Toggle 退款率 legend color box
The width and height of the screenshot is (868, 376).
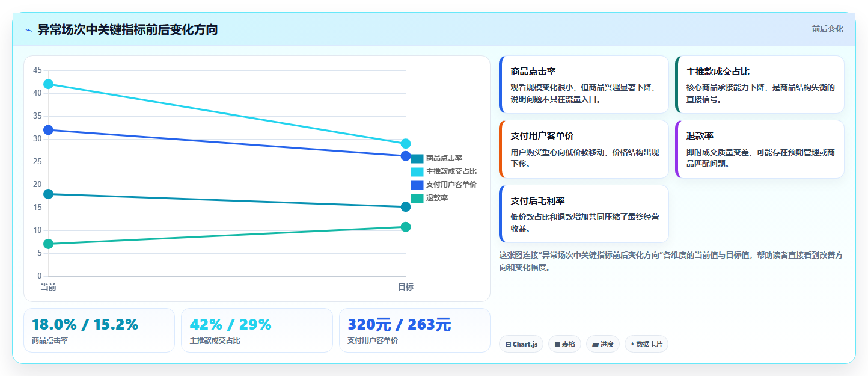(x=417, y=198)
